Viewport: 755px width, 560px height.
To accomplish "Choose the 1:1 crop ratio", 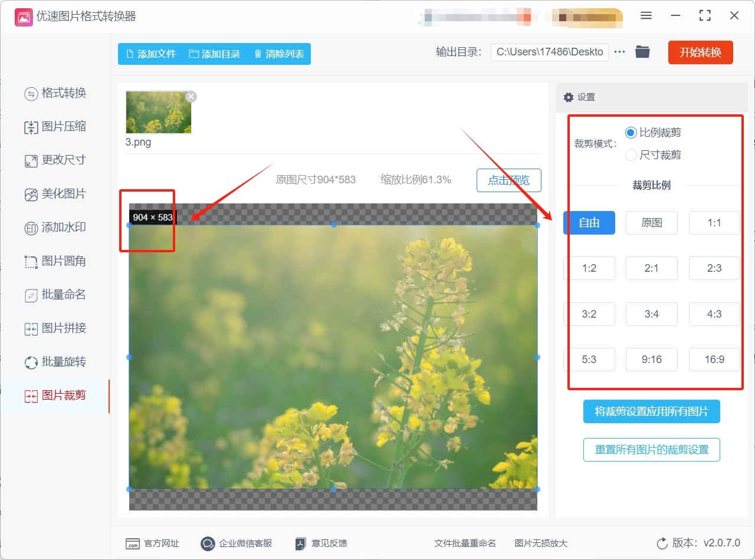I will (714, 223).
